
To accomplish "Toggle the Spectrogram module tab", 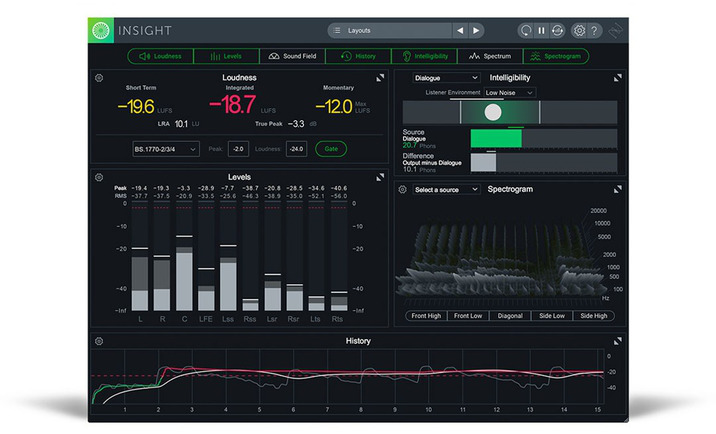I will (556, 56).
